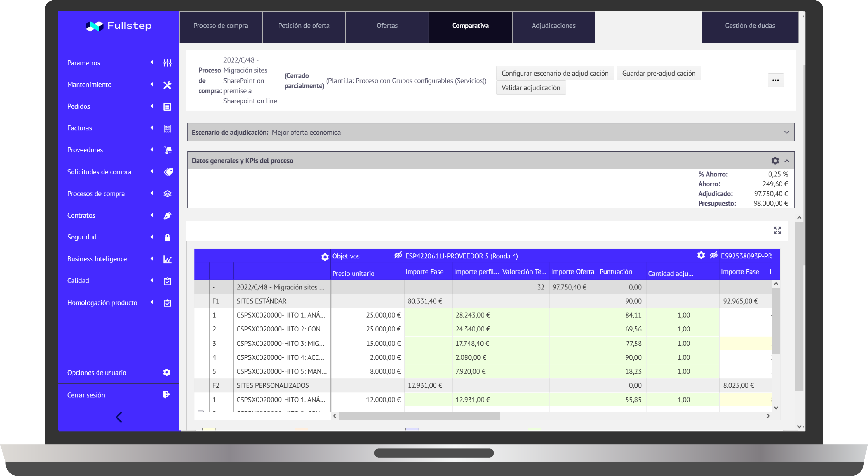Expand Escenario de adjudicación dropdown
Viewport: 868px width, 476px height.
click(x=786, y=132)
